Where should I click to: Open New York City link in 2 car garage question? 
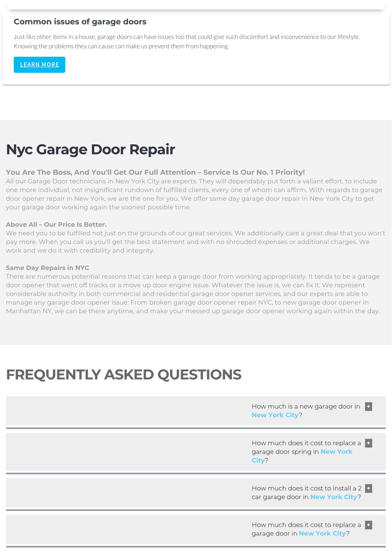coord(333,497)
